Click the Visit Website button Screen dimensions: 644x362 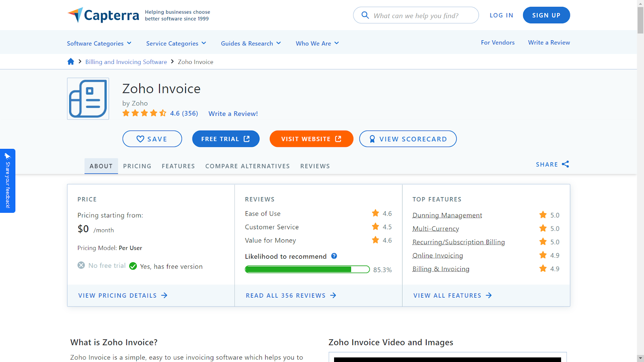[x=312, y=139]
